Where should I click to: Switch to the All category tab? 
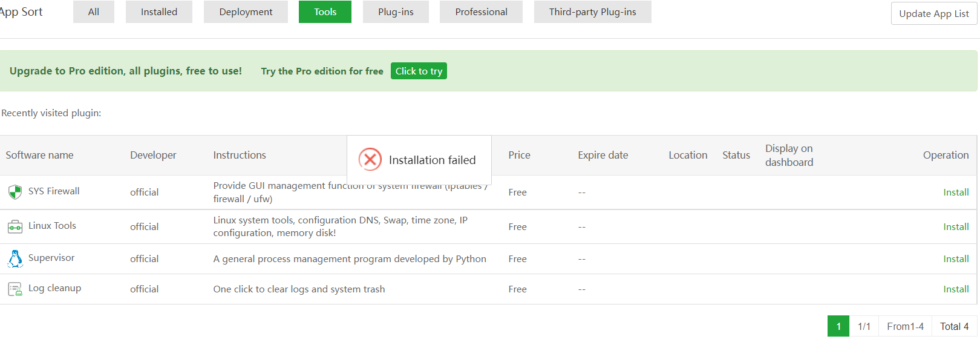[x=94, y=12]
